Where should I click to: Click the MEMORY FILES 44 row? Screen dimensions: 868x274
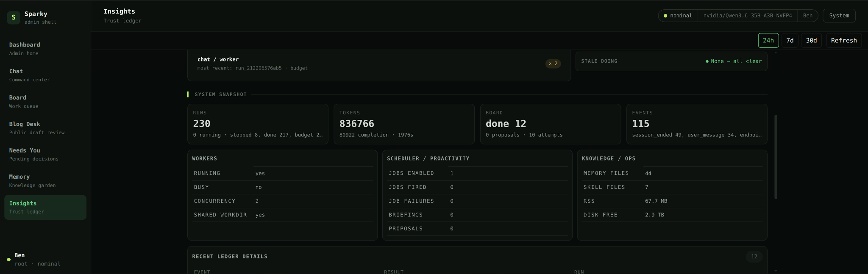[672, 173]
